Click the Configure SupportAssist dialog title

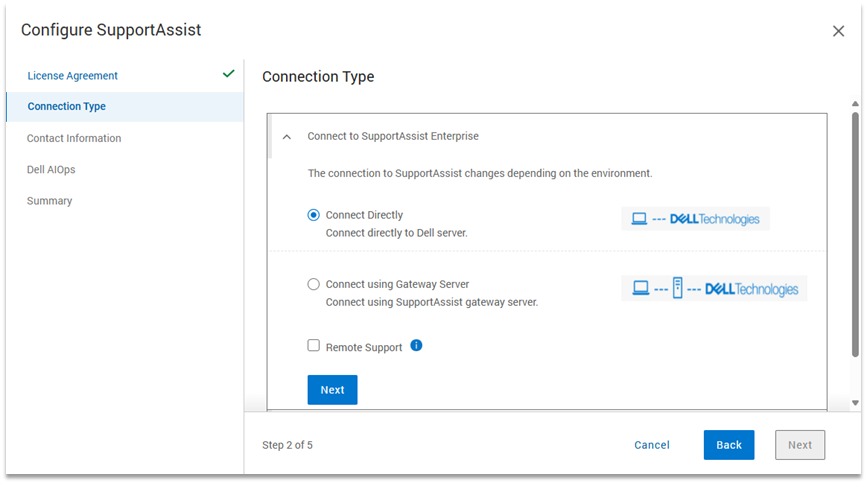coord(111,30)
